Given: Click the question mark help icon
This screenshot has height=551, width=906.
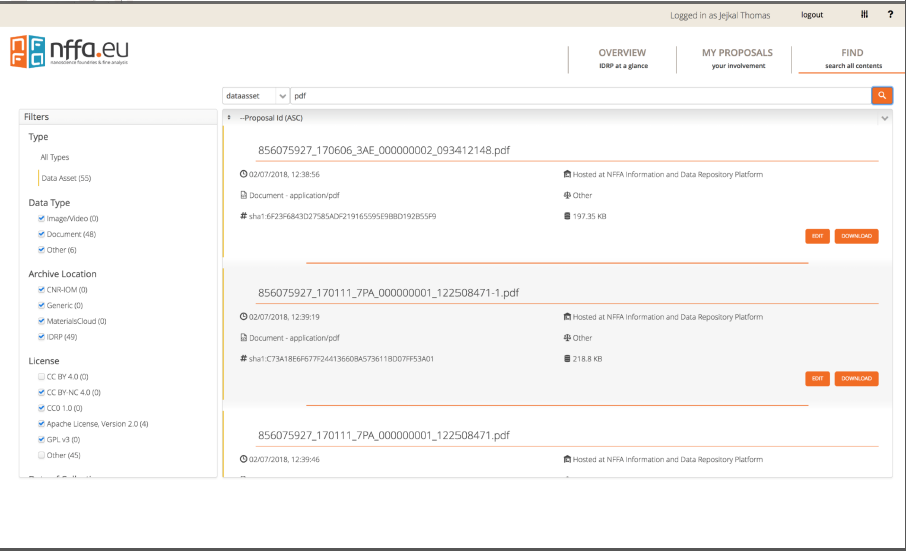Looking at the screenshot, I should (890, 15).
